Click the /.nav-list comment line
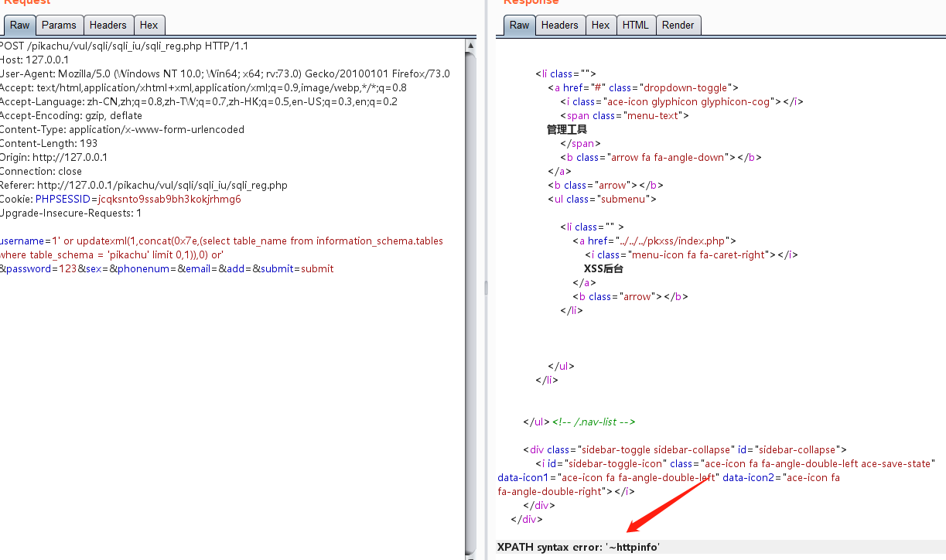Image resolution: width=946 pixels, height=560 pixels. point(594,422)
